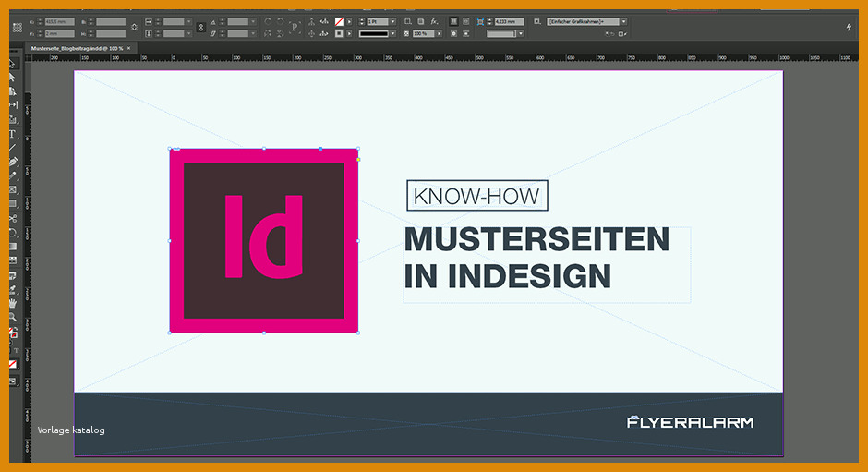868x472 pixels.
Task: Click the reference point locator grid
Action: click(18, 28)
